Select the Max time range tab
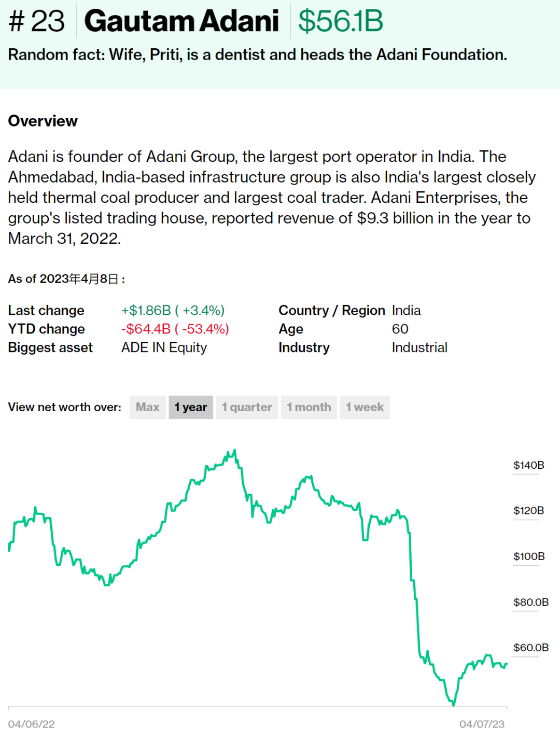The width and height of the screenshot is (560, 740). click(148, 408)
